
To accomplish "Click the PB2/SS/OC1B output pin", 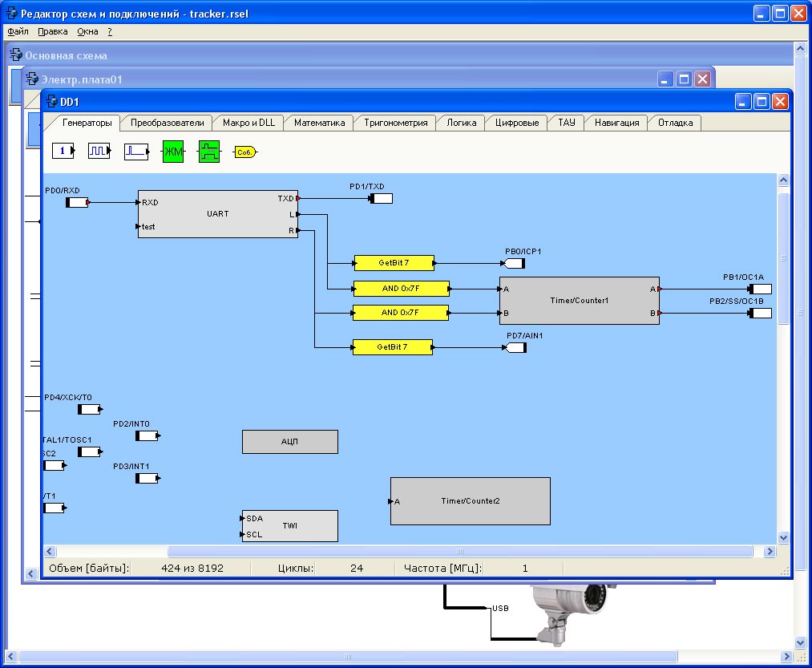I will (x=760, y=313).
